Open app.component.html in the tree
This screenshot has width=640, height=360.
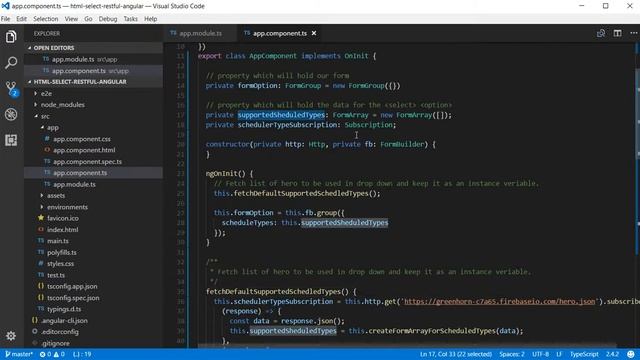(93, 150)
